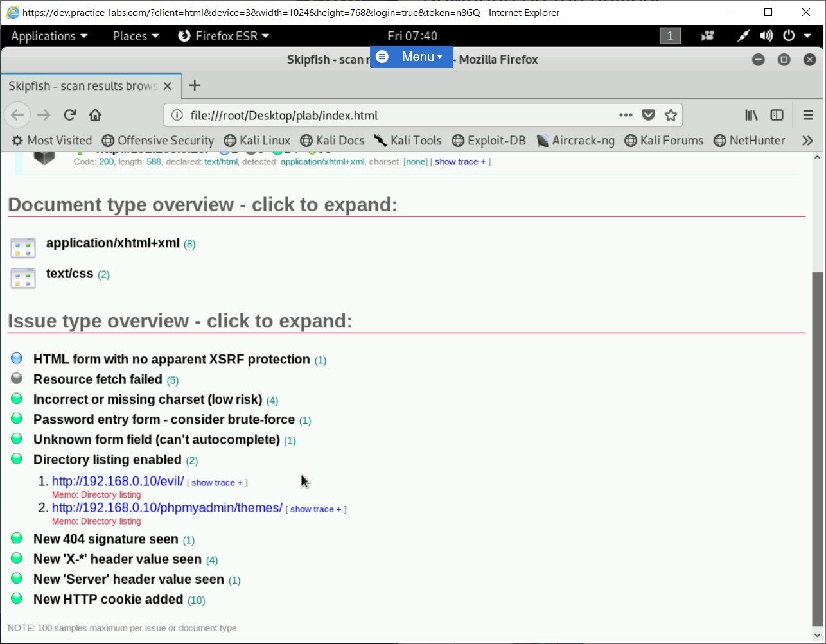This screenshot has width=826, height=644.
Task: Click the gray dot beside Resource fetch failed
Action: click(x=17, y=378)
